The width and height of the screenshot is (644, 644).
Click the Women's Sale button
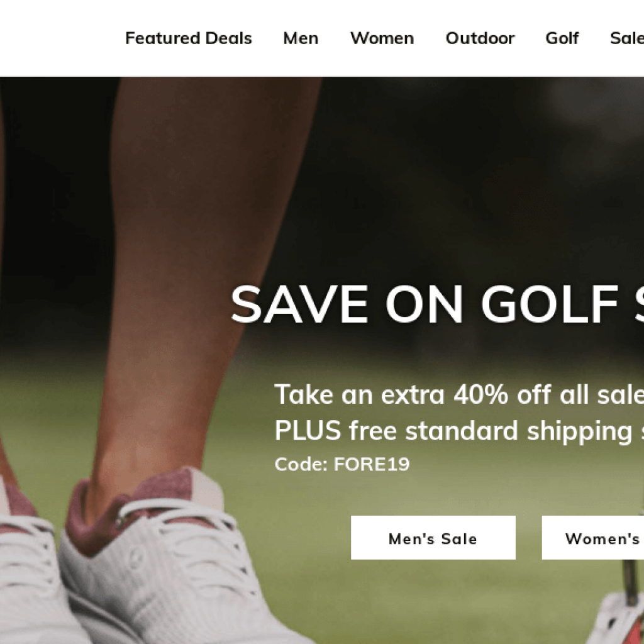(593, 538)
